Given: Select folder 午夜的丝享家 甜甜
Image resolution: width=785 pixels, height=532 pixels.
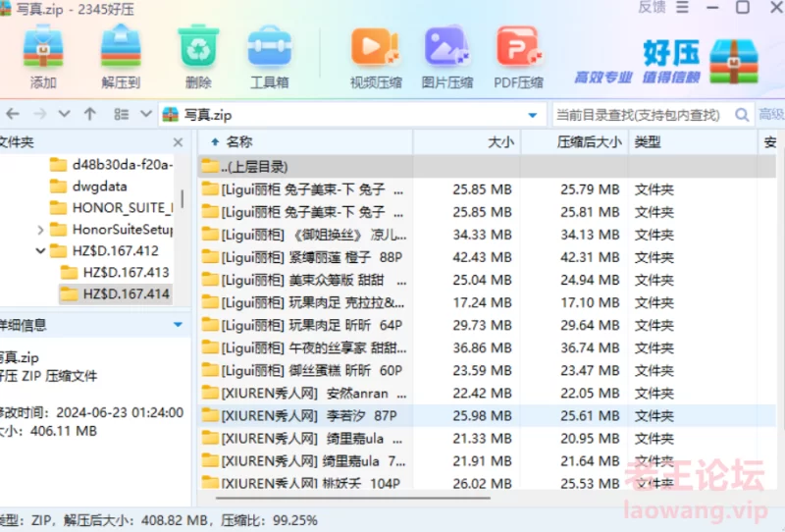Looking at the screenshot, I should [x=487, y=347].
